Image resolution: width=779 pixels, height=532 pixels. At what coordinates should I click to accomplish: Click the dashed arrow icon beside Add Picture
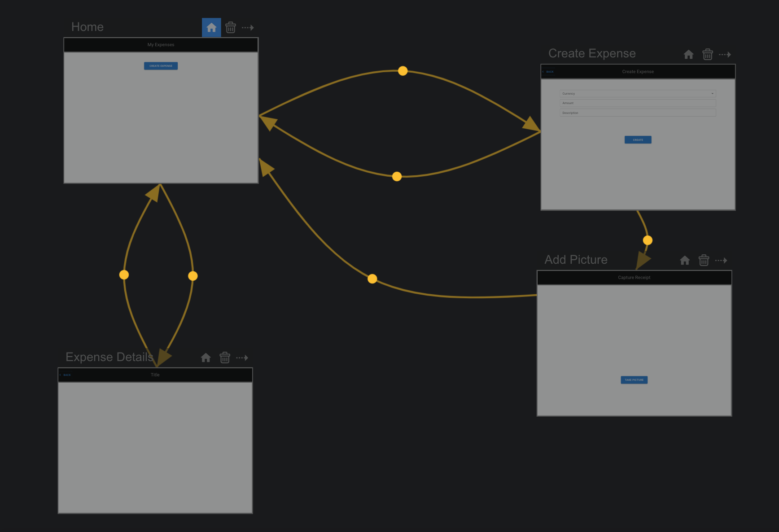tap(721, 261)
